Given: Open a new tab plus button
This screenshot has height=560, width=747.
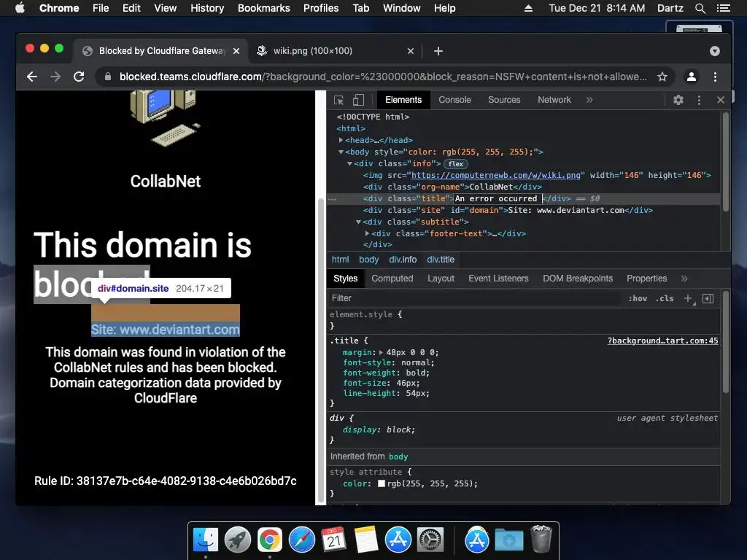Looking at the screenshot, I should click(x=438, y=51).
